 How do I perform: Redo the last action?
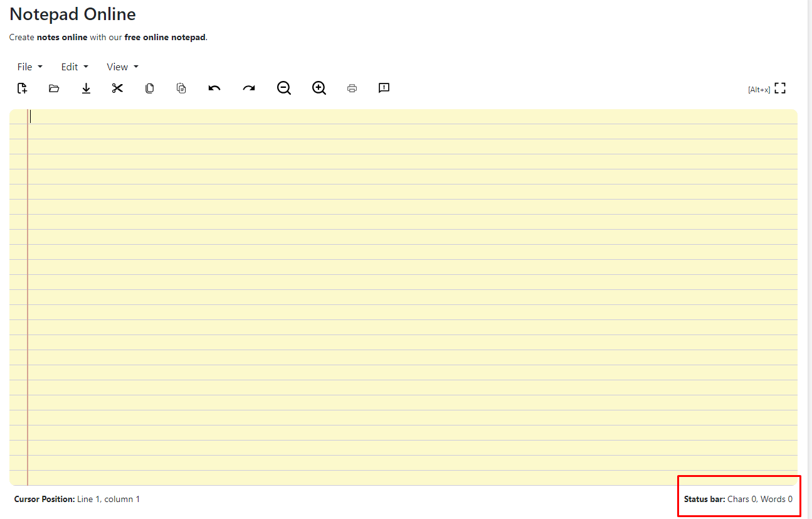[x=248, y=88]
